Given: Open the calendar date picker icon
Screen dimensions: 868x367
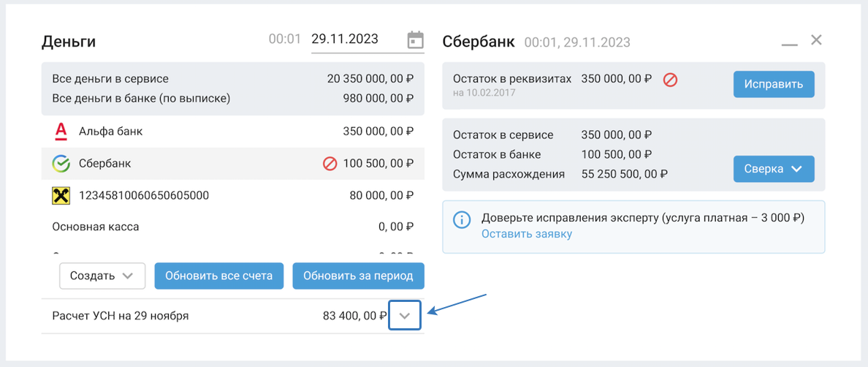Looking at the screenshot, I should click(x=415, y=40).
